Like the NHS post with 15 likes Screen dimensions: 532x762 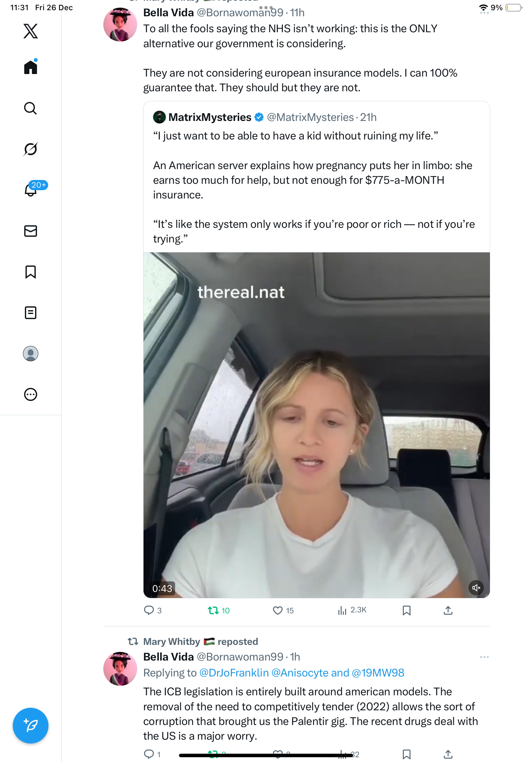(277, 610)
